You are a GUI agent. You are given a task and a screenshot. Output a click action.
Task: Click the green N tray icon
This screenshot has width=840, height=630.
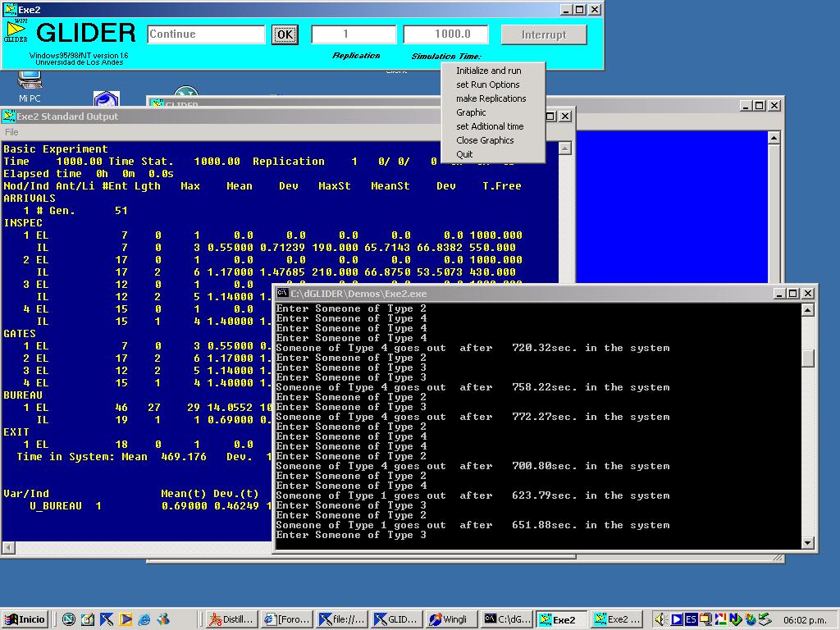pos(736,619)
